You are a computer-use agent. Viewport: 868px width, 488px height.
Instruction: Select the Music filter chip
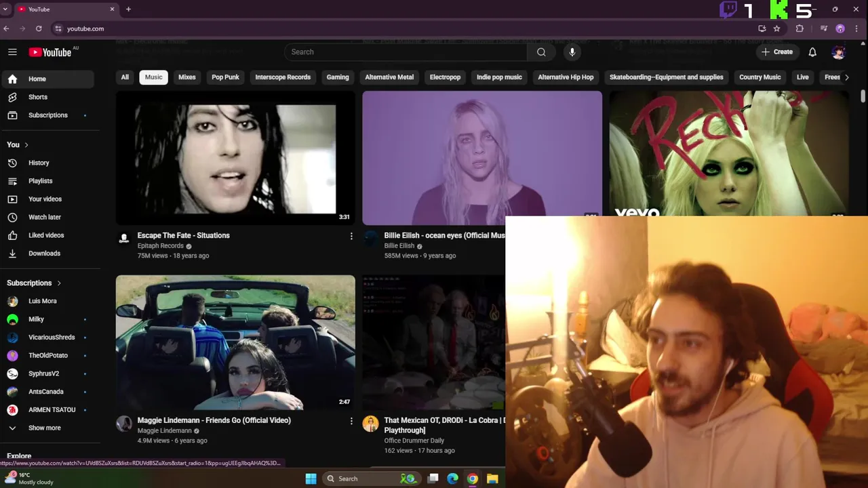click(x=154, y=77)
